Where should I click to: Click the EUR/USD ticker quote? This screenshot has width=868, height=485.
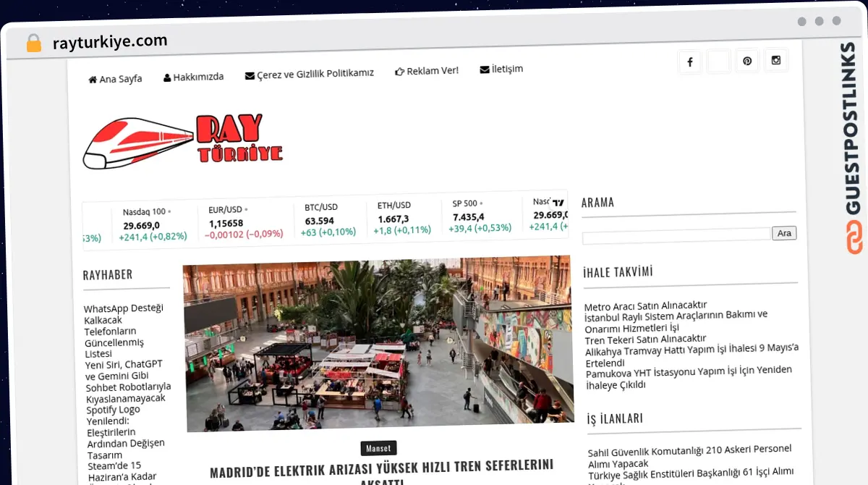(x=244, y=222)
